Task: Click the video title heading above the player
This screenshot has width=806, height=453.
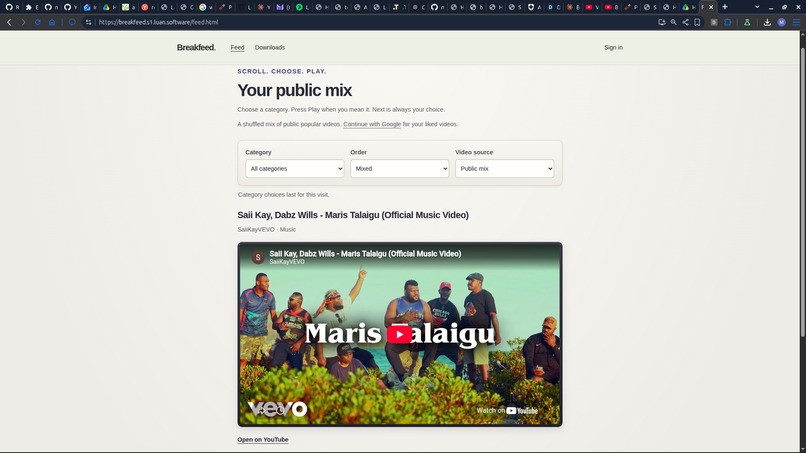Action: tap(353, 215)
